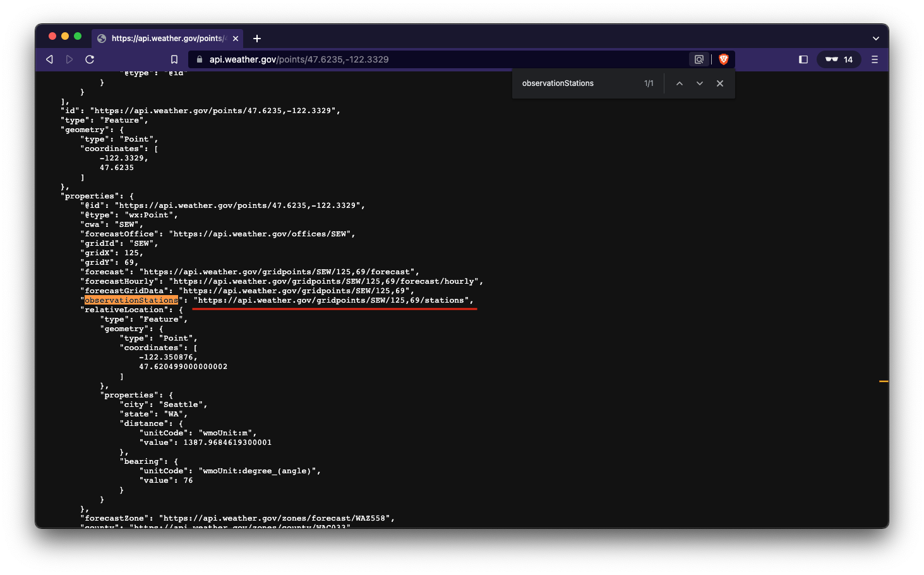This screenshot has width=924, height=575.
Task: Open the hamburger main menu
Action: click(x=875, y=59)
